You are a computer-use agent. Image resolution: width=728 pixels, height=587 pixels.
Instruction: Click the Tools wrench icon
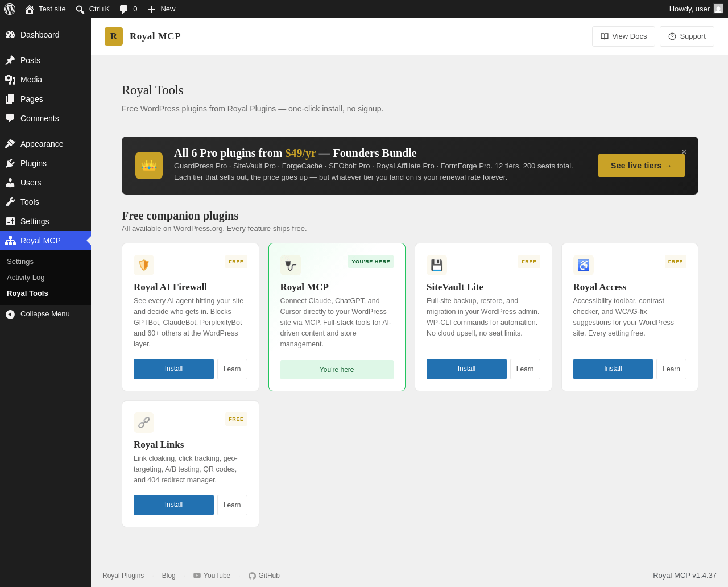(10, 202)
